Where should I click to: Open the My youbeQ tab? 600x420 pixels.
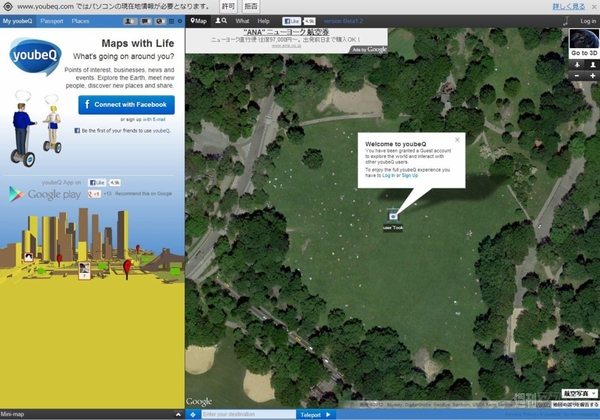click(x=18, y=21)
